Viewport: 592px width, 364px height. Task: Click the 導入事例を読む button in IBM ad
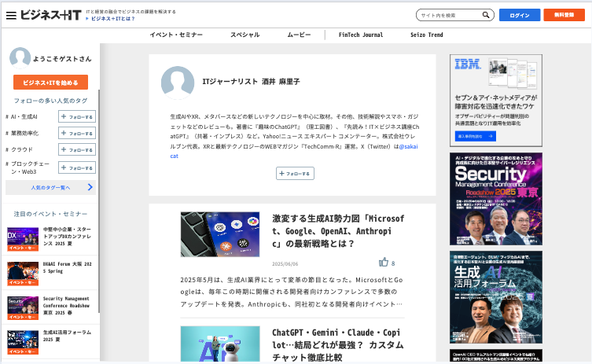click(x=476, y=136)
